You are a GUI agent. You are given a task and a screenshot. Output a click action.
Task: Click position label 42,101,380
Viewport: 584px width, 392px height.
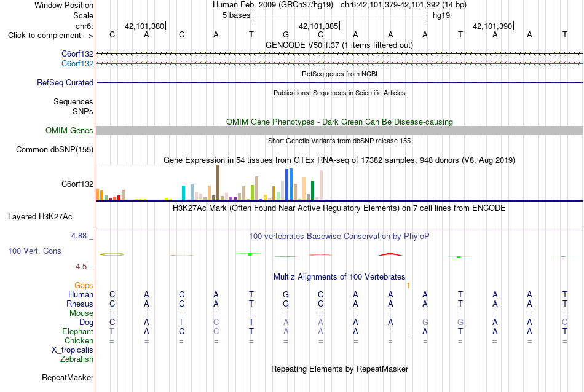144,26
